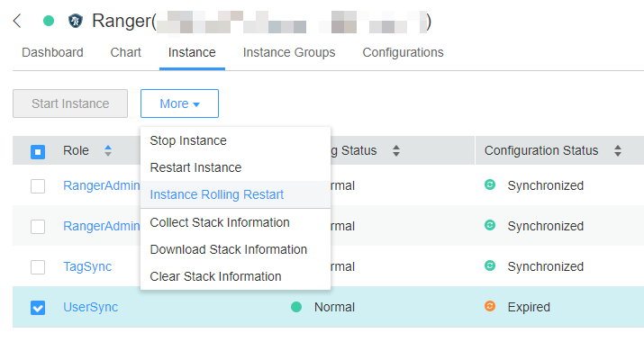The image size is (644, 360).
Task: Click the Configuration Status column header text
Action: click(541, 150)
